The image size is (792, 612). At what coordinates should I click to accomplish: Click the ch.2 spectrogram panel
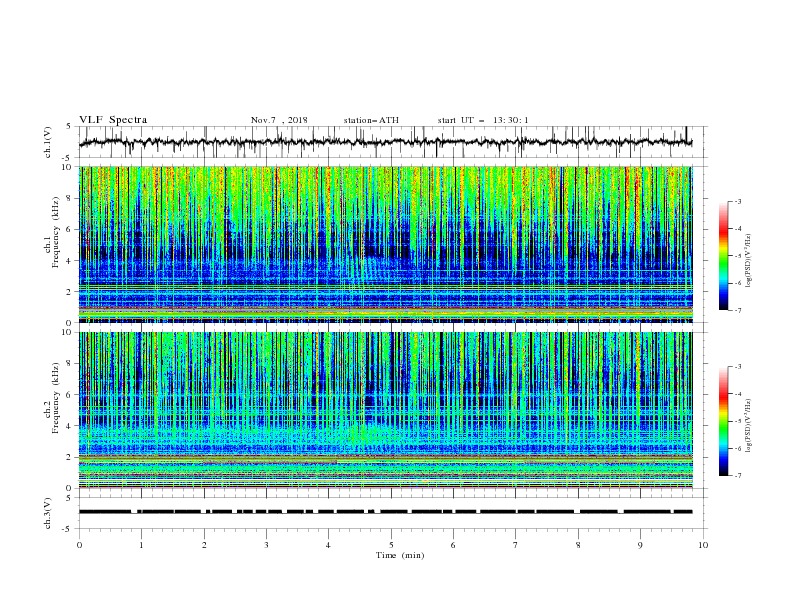tap(386, 410)
